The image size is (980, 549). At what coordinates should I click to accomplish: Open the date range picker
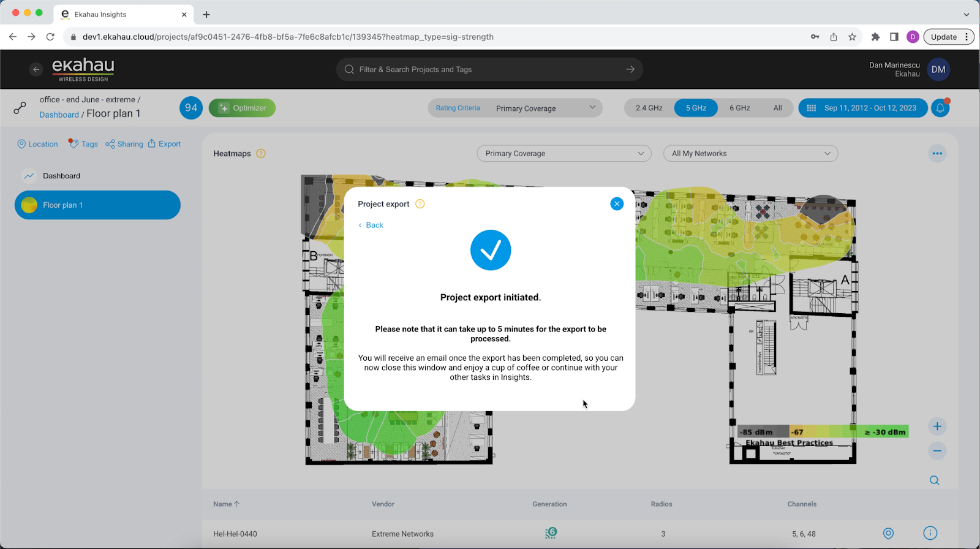862,108
